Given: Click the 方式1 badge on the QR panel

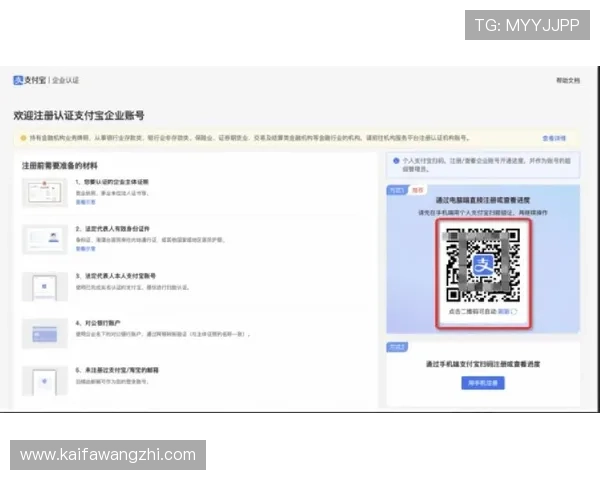Looking at the screenshot, I should [x=397, y=190].
